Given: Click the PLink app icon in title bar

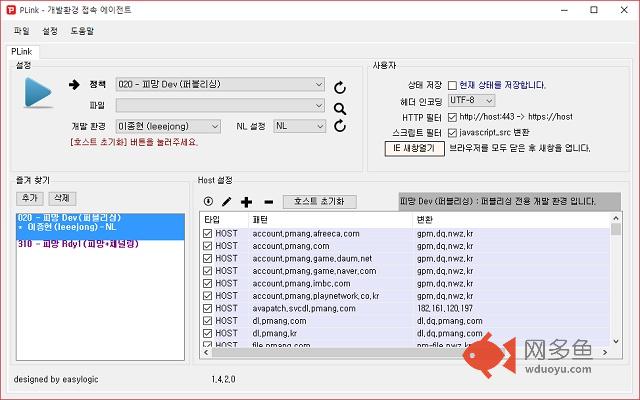Looking at the screenshot, I should (11, 10).
